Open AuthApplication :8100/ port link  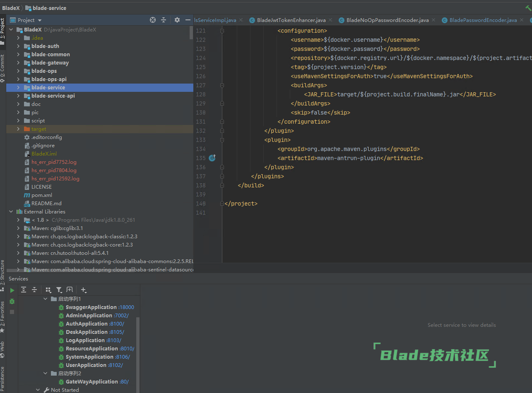pyautogui.click(x=117, y=324)
